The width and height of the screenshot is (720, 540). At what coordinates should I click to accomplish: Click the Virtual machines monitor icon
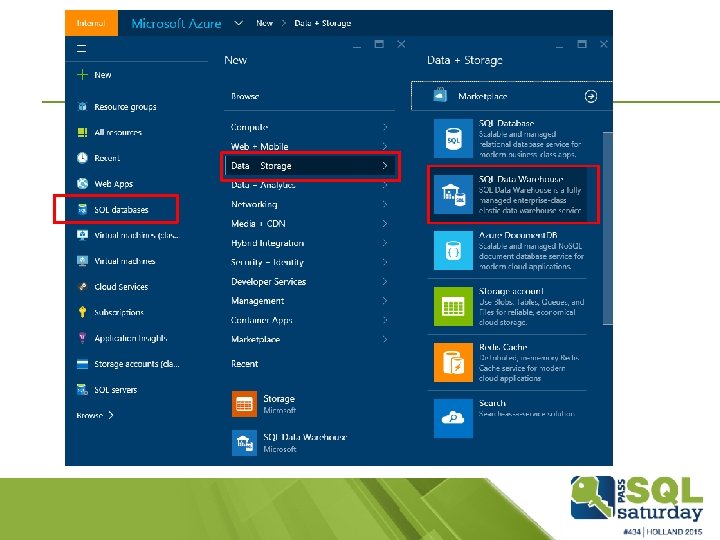point(82,261)
